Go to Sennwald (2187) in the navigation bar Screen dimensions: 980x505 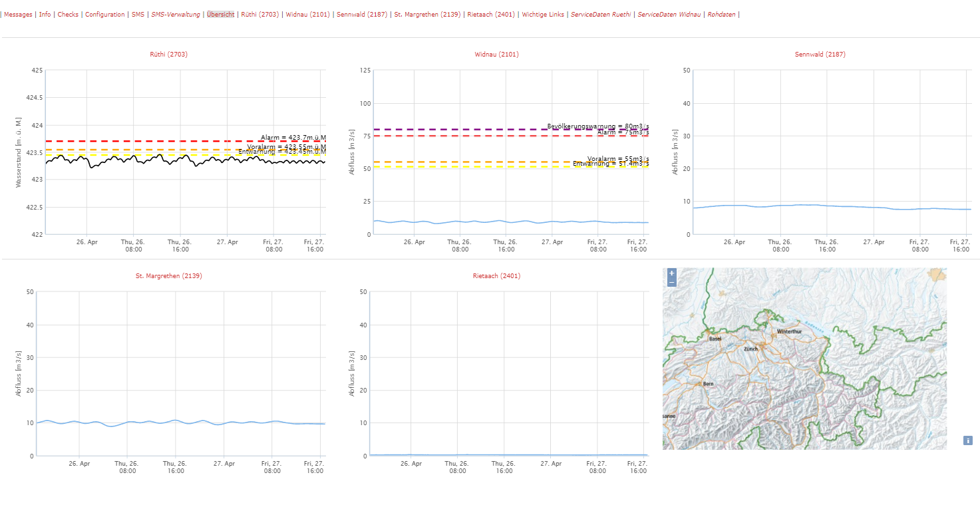coord(362,15)
